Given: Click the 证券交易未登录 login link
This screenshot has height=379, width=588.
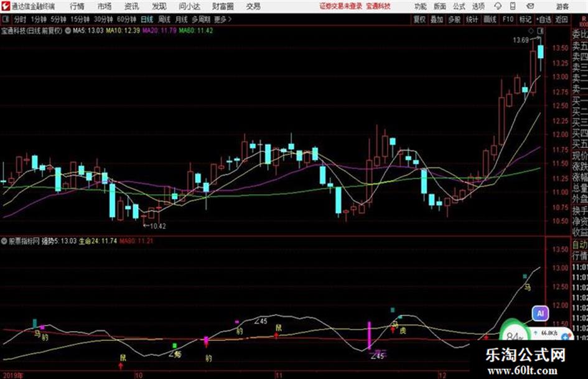Looking at the screenshot, I should click(x=341, y=6).
